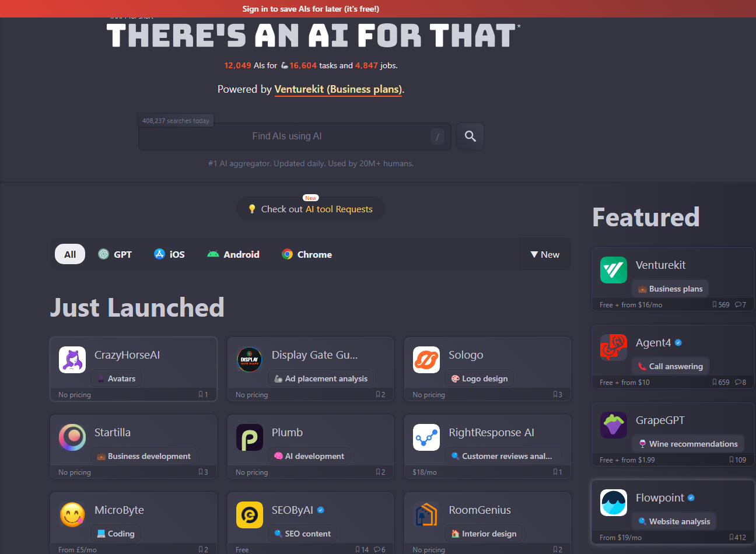Click the Sign in to save AIs banner

click(x=311, y=9)
